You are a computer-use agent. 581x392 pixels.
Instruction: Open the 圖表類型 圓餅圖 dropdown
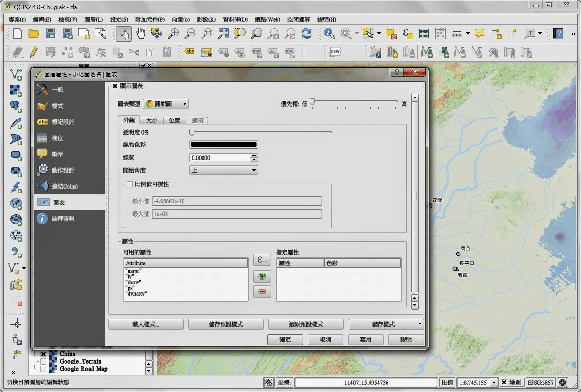(x=166, y=104)
